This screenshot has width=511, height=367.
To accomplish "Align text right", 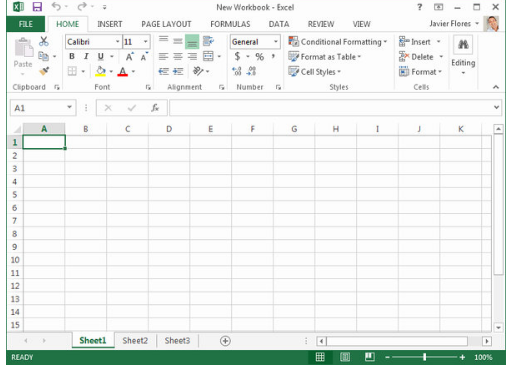I will pos(192,56).
